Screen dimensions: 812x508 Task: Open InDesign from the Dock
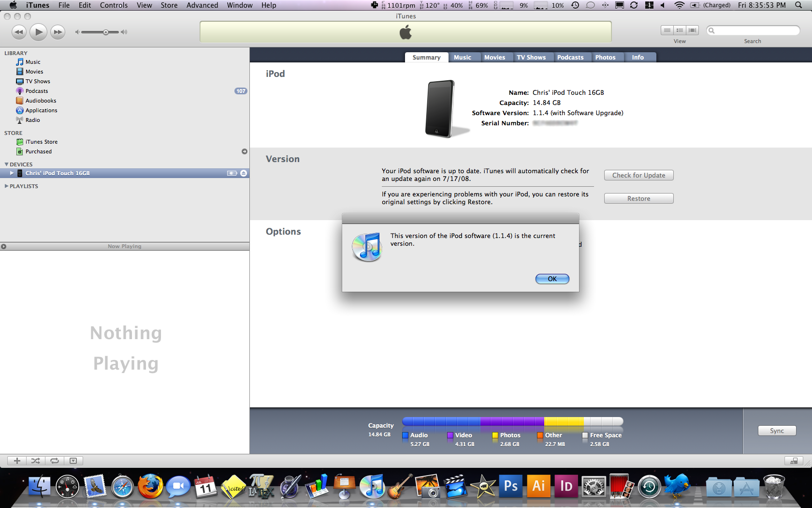[x=566, y=486]
